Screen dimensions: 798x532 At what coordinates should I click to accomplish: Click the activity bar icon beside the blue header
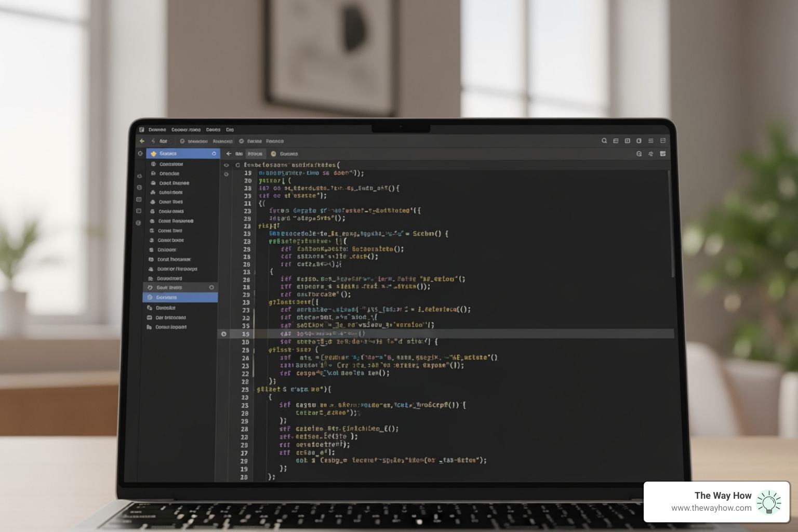(140, 154)
